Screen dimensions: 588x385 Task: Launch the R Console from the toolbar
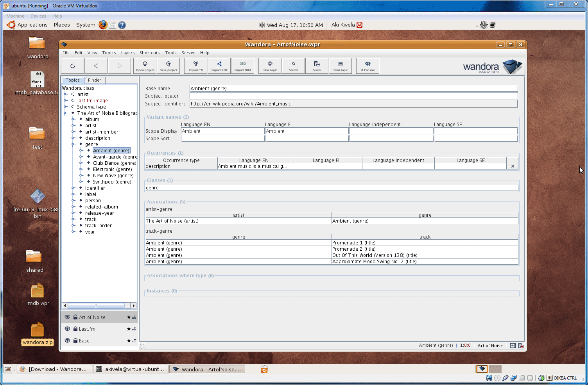pyautogui.click(x=367, y=66)
